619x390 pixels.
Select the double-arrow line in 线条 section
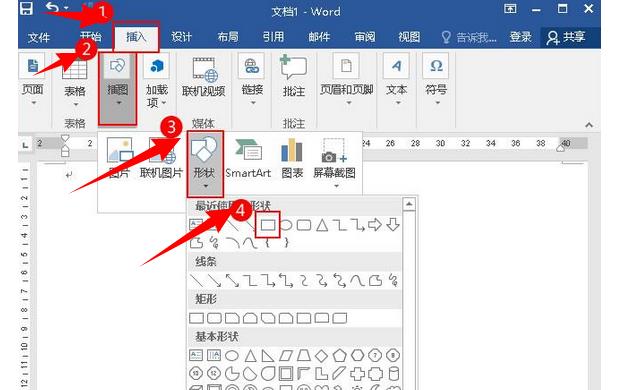[x=233, y=280]
